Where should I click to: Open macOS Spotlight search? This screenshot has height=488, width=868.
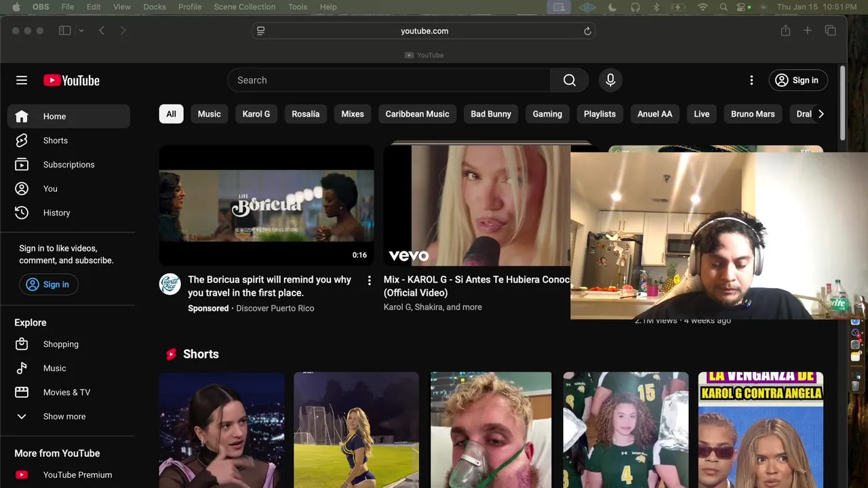724,7
